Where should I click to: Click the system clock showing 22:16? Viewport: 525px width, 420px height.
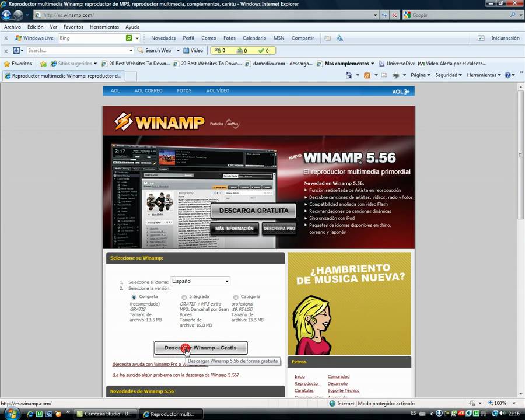(514, 414)
